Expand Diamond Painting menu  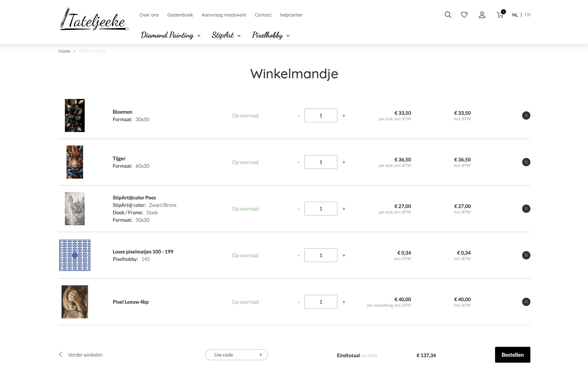(171, 35)
